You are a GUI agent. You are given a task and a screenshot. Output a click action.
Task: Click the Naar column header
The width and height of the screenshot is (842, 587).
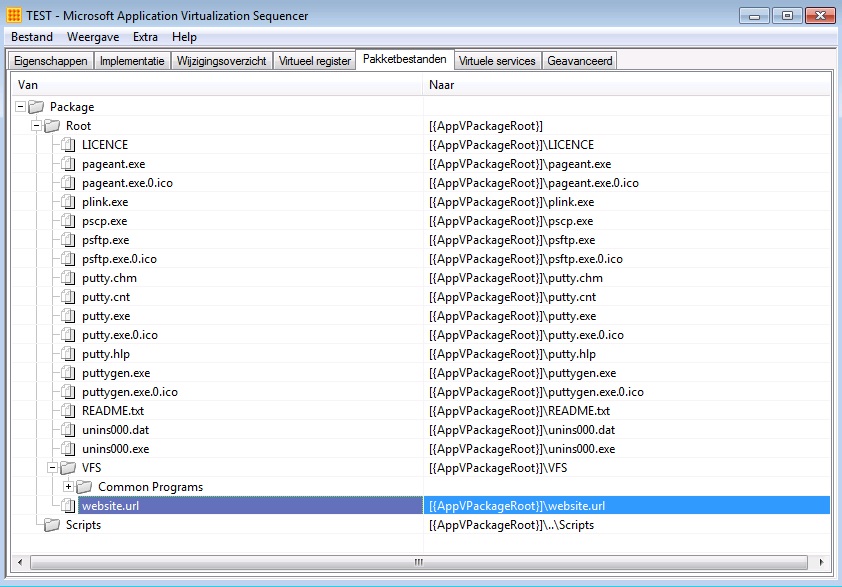point(442,85)
